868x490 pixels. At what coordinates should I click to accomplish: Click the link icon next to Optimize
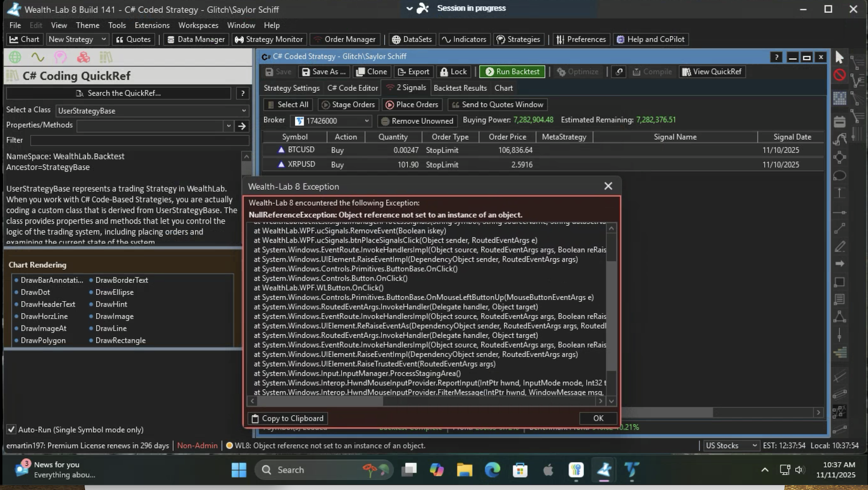point(619,72)
